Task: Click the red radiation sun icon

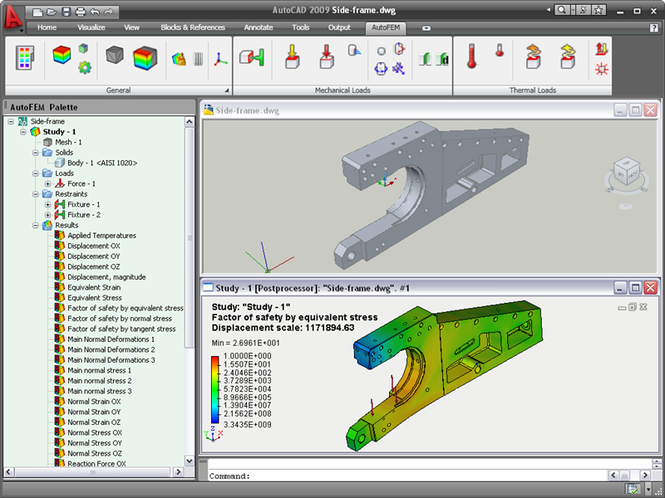Action: coord(601,69)
